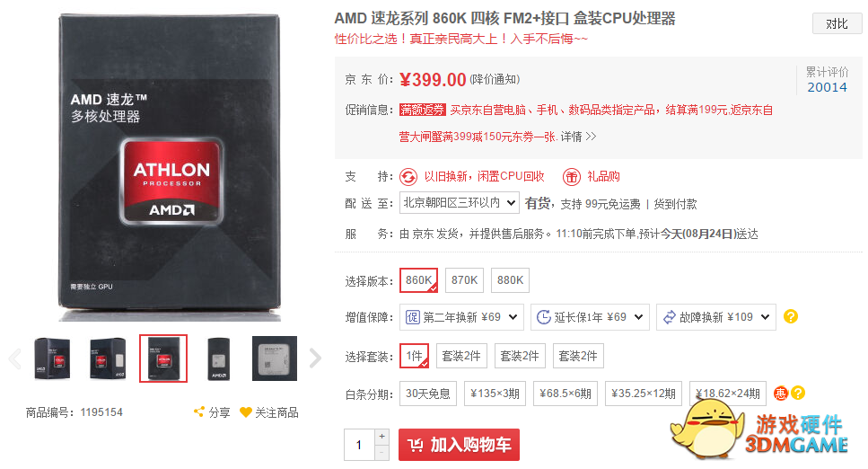This screenshot has width=868, height=469.
Task: Choose the first 套装2件 bundle option
Action: [461, 356]
